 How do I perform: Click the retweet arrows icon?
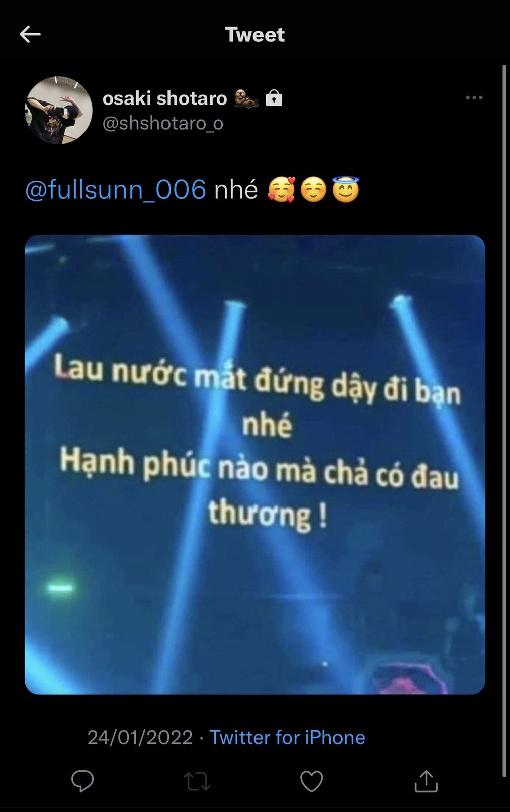197,781
